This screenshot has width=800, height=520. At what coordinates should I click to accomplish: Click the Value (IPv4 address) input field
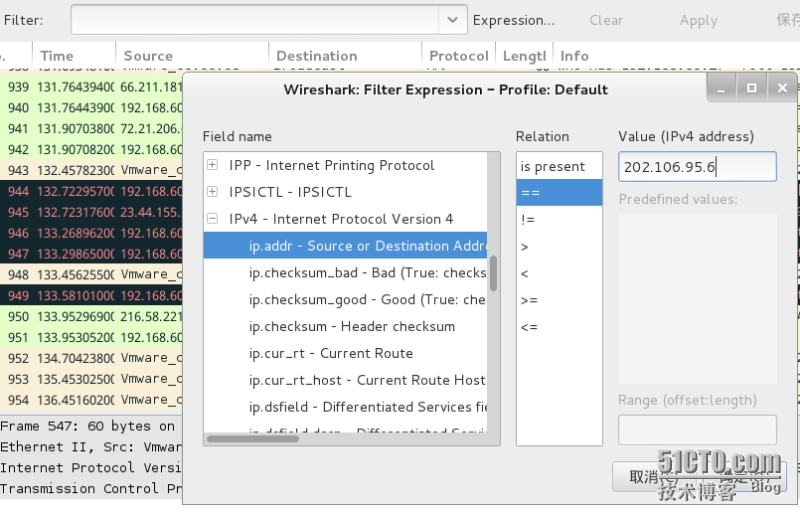(x=697, y=166)
